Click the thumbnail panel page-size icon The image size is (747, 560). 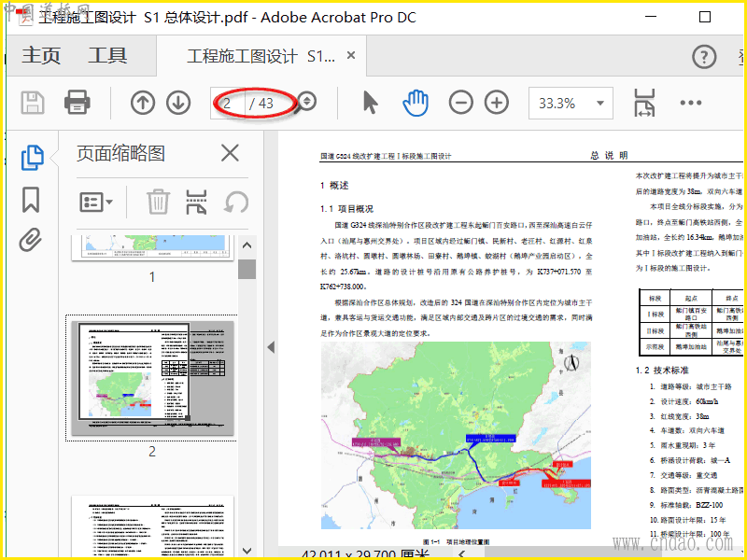coord(196,202)
